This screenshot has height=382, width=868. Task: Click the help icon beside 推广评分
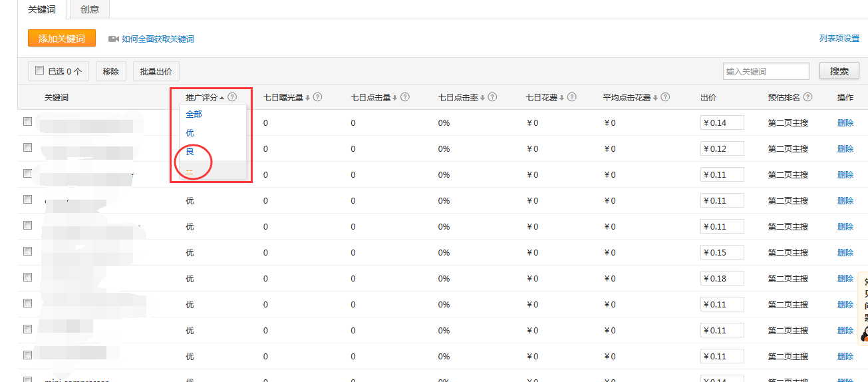pos(232,97)
